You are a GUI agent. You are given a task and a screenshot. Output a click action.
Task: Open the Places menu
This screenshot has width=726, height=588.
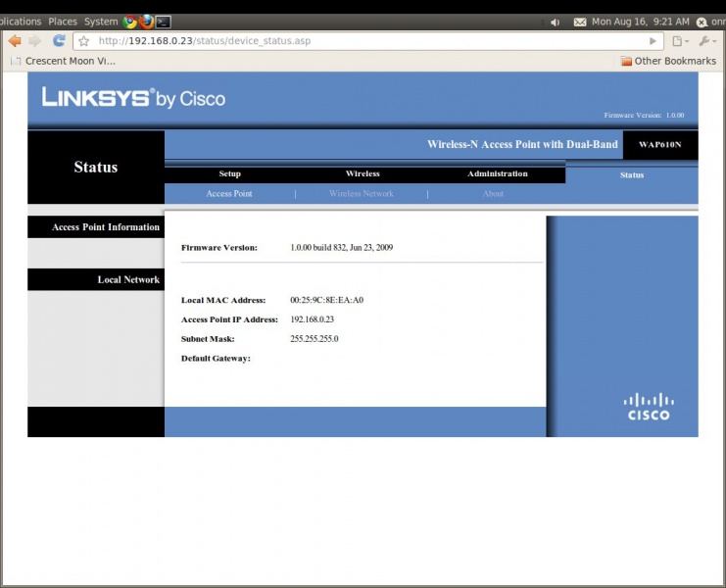(63, 22)
